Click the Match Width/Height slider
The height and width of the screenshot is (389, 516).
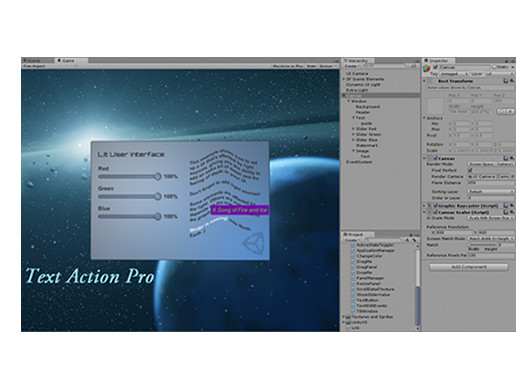[x=483, y=245]
